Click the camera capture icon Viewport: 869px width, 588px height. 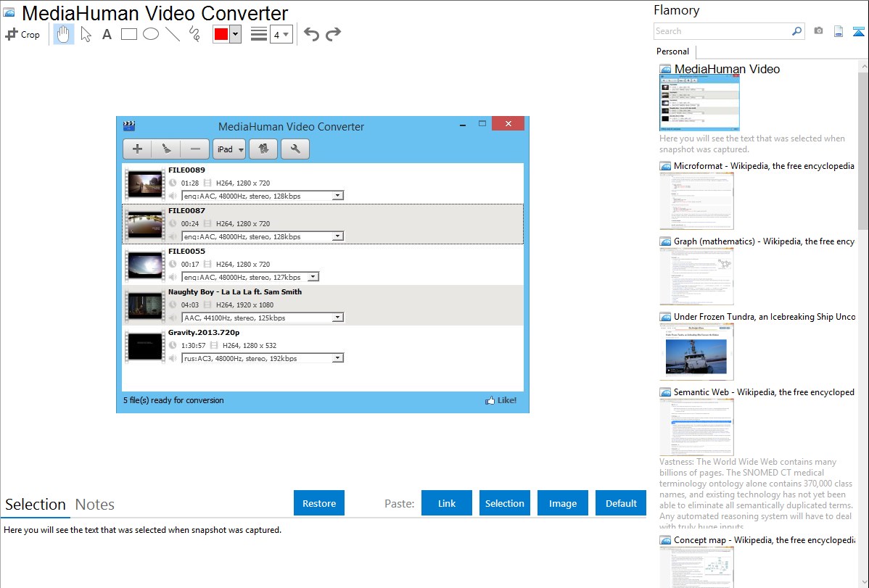pos(818,31)
